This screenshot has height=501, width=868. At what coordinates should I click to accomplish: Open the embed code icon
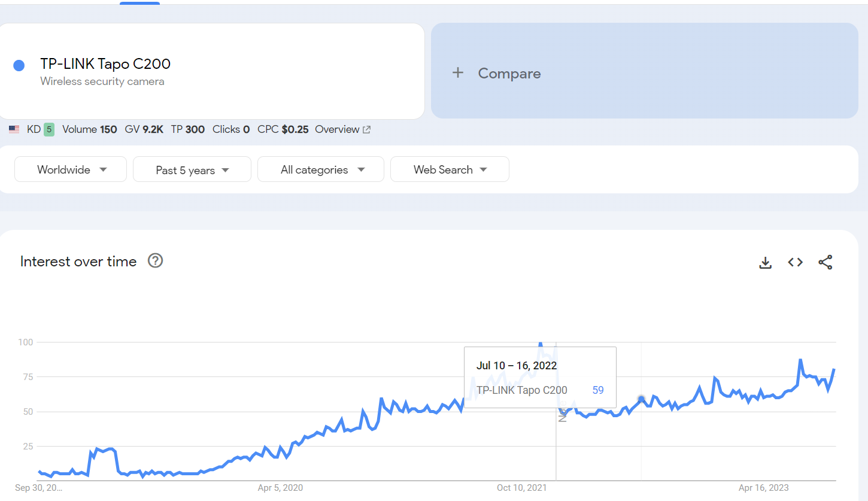(x=795, y=262)
